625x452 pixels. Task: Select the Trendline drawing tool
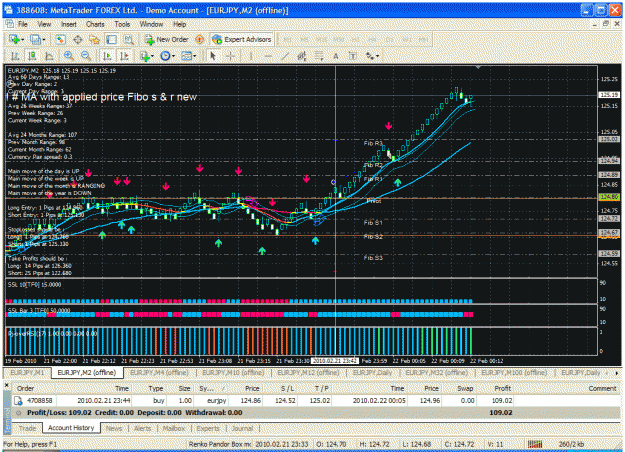tap(285, 56)
